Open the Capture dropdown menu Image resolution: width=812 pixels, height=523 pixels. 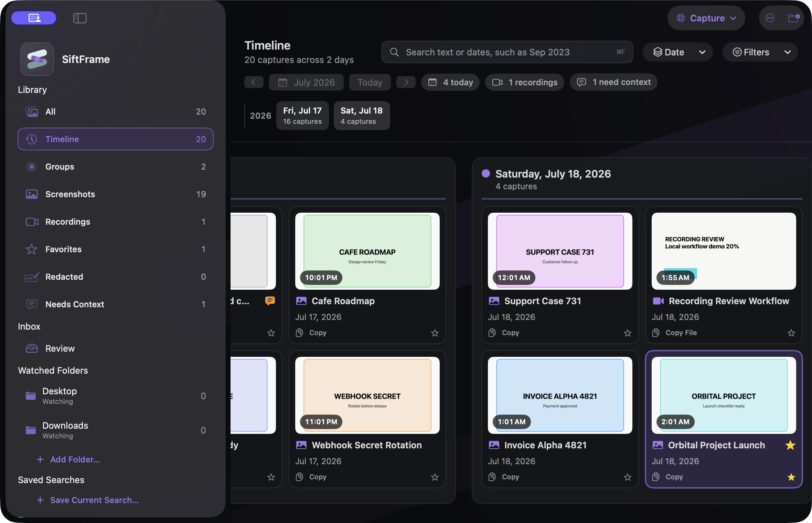pyautogui.click(x=706, y=18)
